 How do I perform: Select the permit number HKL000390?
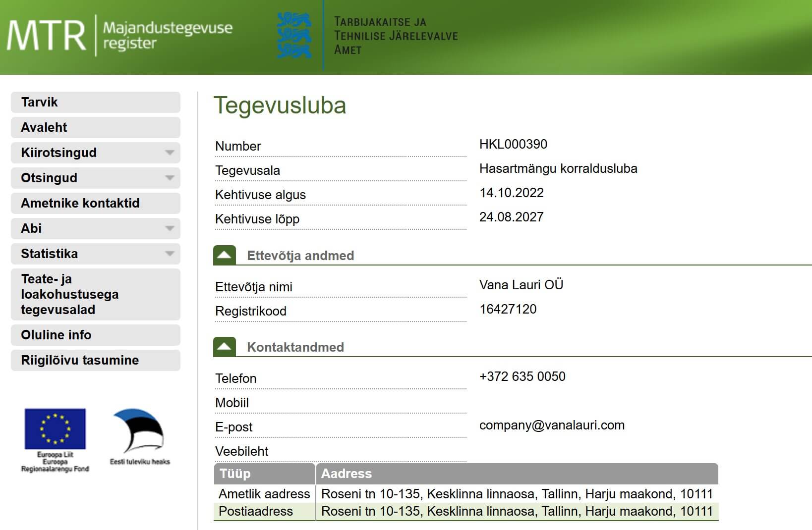[x=513, y=144]
